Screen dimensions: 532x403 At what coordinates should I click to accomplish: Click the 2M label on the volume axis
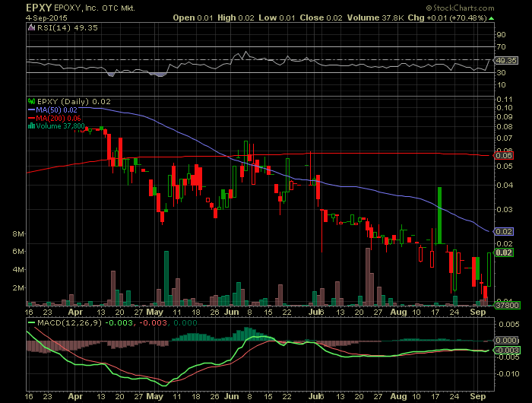tap(19, 288)
